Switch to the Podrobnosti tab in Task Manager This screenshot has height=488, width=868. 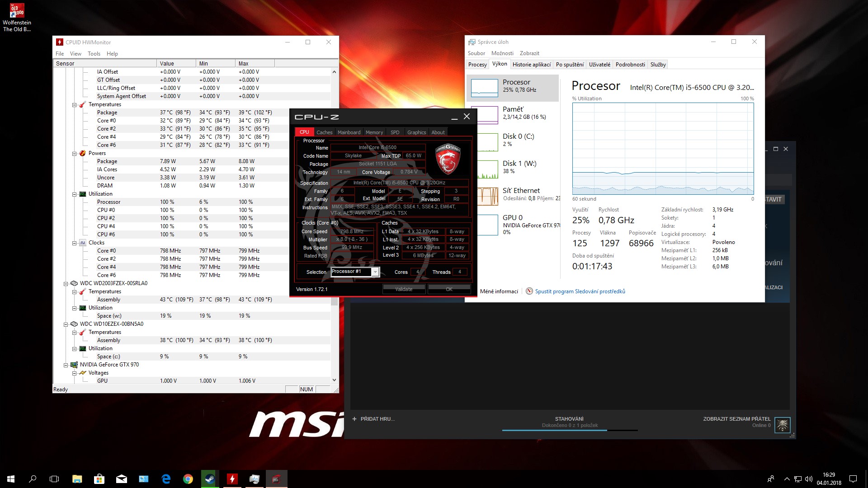(x=630, y=65)
